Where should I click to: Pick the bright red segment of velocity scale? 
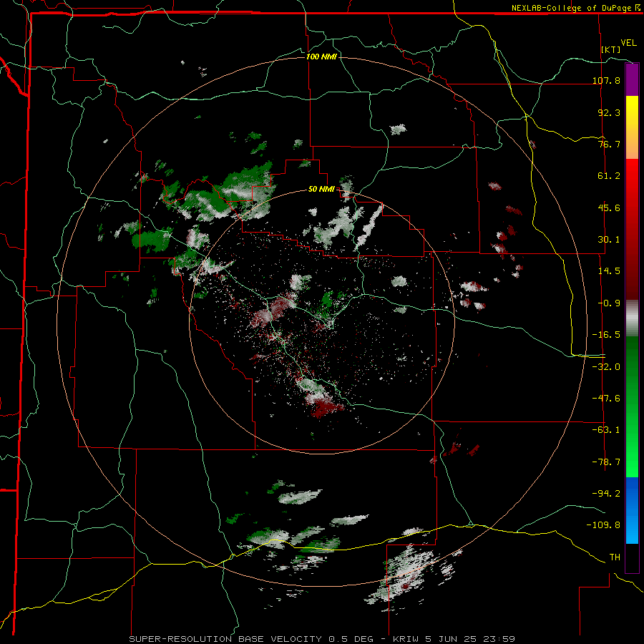point(632,175)
